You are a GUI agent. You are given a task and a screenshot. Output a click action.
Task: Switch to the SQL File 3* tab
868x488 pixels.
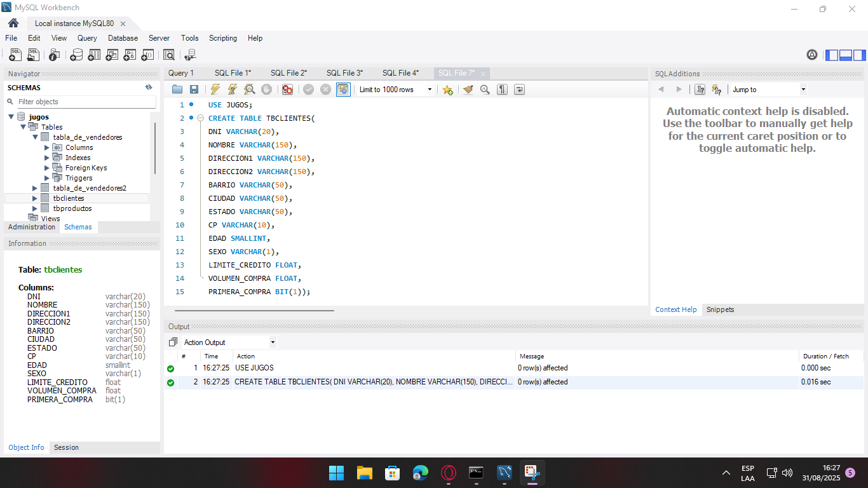344,73
